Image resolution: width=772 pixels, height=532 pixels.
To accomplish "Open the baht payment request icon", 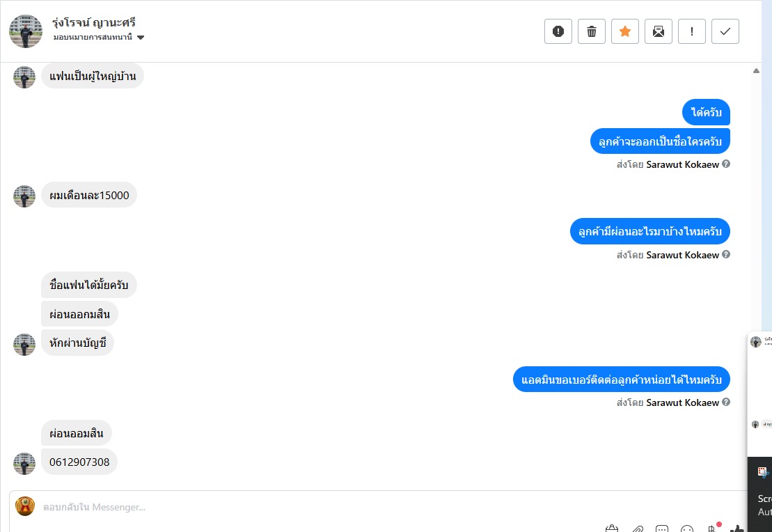I will click(x=712, y=529).
